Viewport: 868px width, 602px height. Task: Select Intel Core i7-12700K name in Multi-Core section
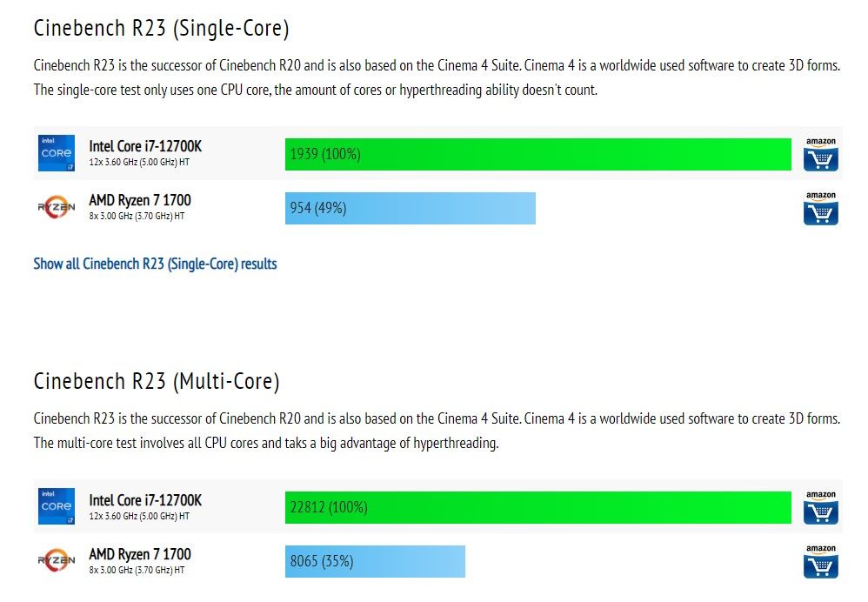[x=145, y=500]
